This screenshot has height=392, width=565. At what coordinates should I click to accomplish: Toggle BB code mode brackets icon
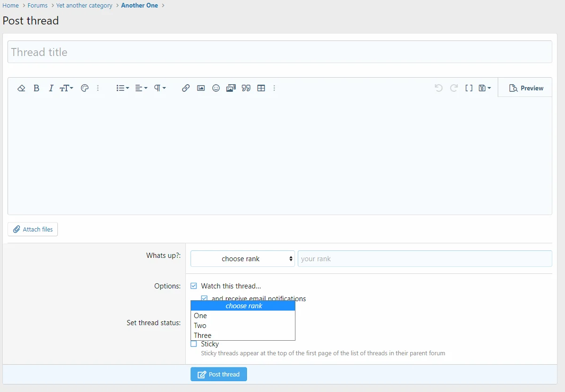point(469,88)
